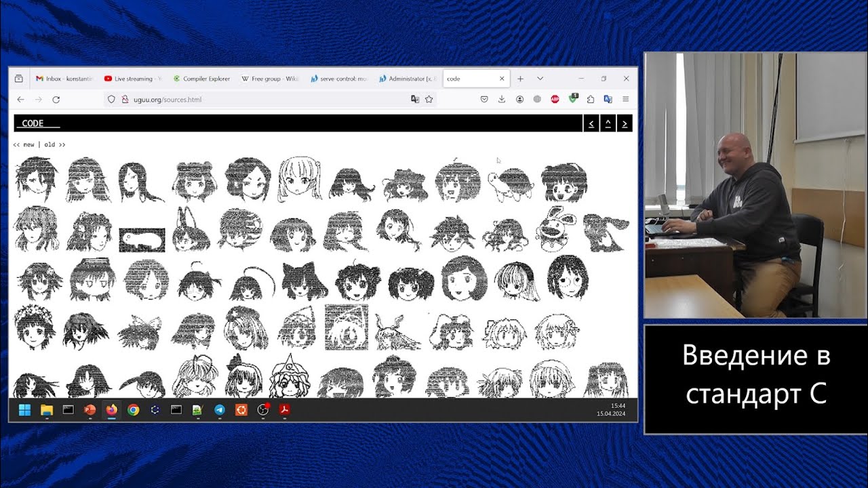Click the globe extension icon
Image resolution: width=868 pixels, height=488 pixels.
pyautogui.click(x=537, y=99)
